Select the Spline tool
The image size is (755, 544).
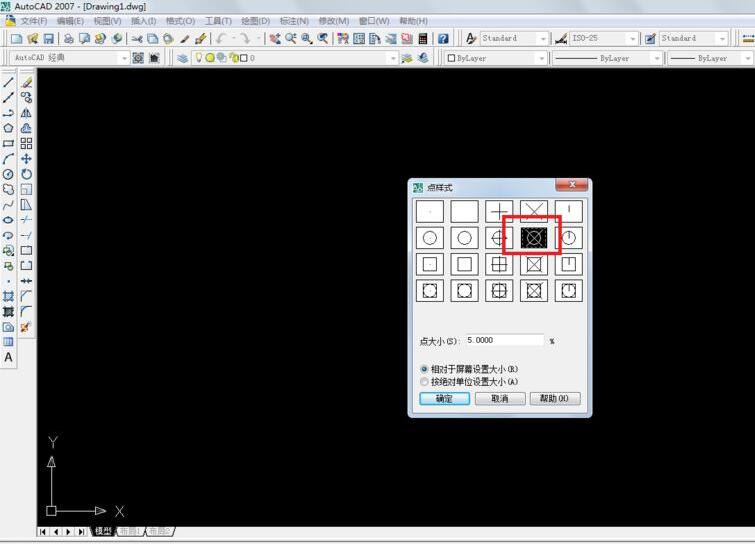(8, 205)
